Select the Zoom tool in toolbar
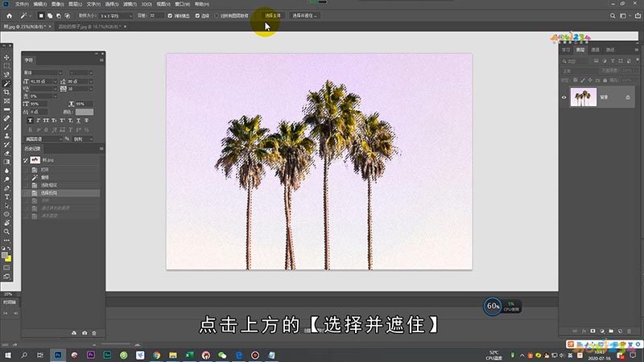The width and height of the screenshot is (644, 362). pyautogui.click(x=6, y=232)
